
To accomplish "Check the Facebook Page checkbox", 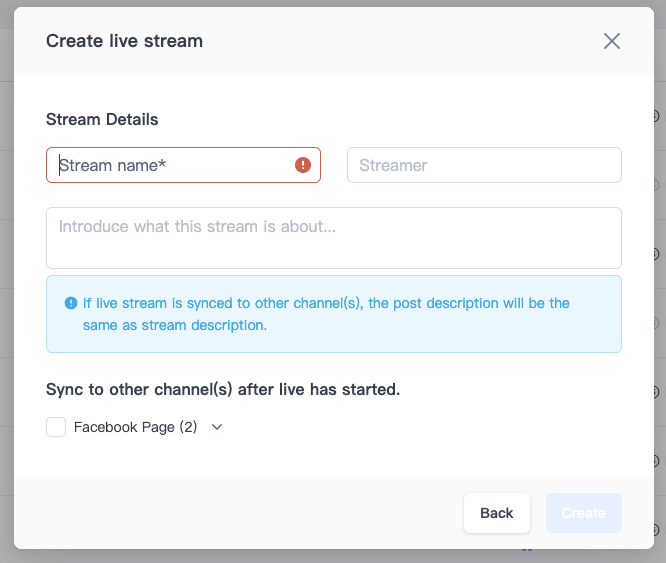I will (56, 427).
